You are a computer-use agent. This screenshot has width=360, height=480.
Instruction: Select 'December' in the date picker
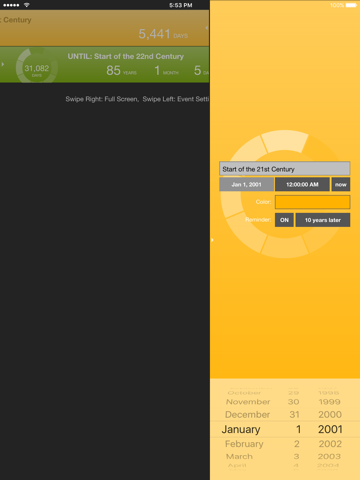[247, 415]
